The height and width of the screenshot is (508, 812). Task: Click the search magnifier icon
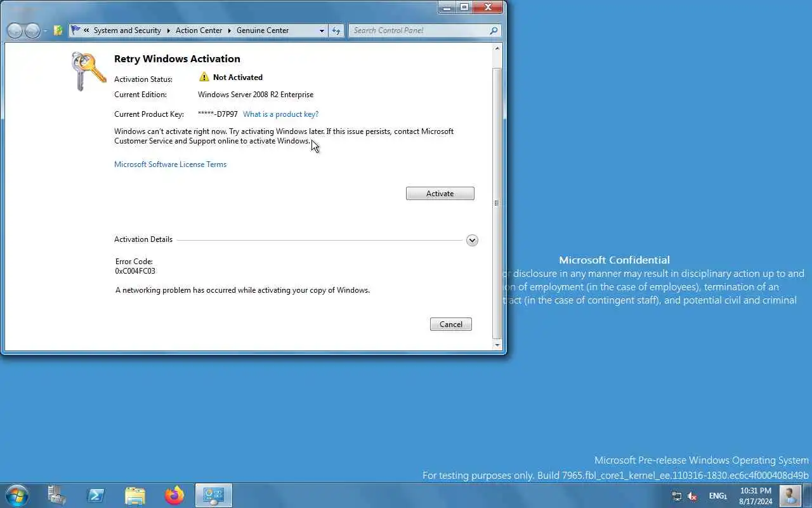click(494, 30)
